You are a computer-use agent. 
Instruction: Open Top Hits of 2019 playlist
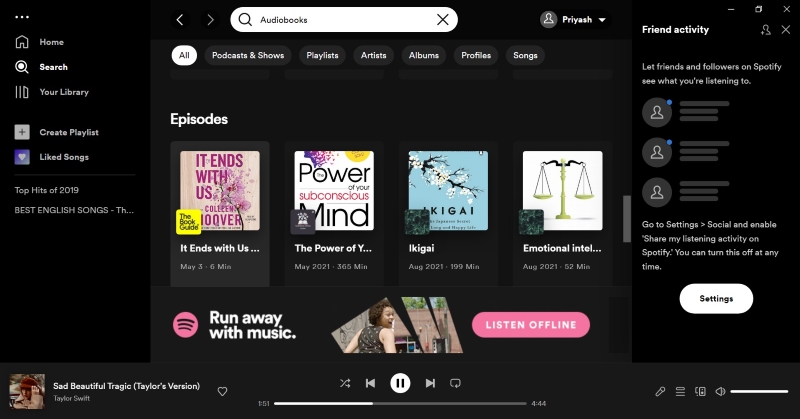point(46,190)
